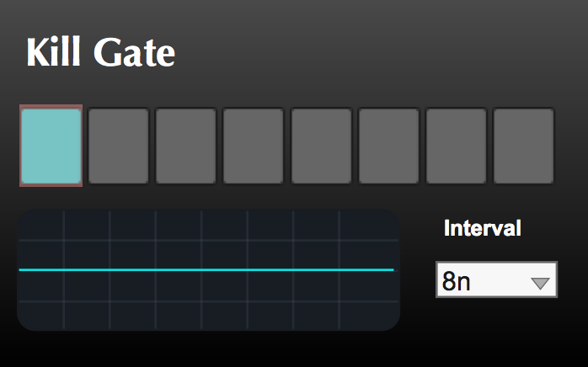Click the leftmost column of the scope display
Screen dimensions: 588x367
pos(40,270)
